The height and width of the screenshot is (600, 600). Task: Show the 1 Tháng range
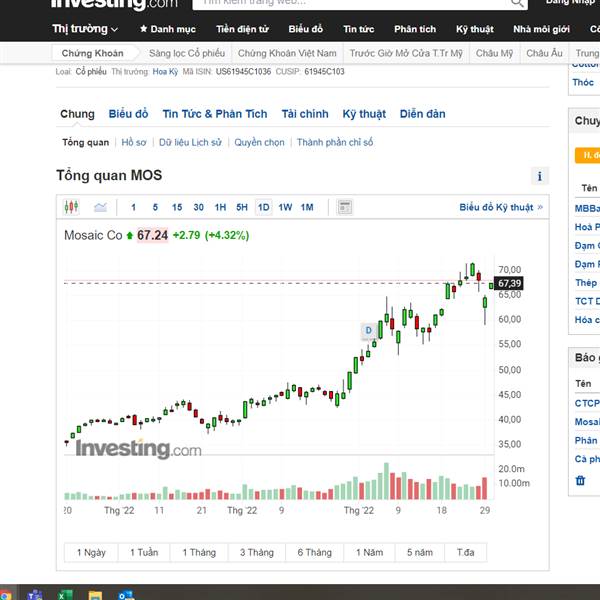click(x=199, y=553)
